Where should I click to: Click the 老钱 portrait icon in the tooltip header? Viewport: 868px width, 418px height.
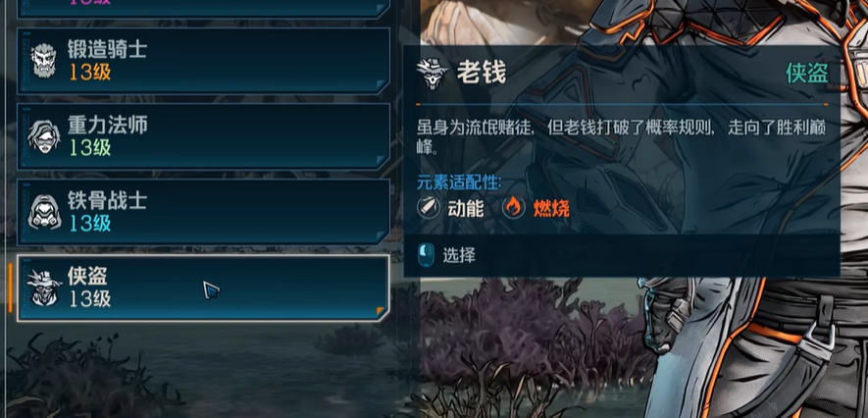433,73
